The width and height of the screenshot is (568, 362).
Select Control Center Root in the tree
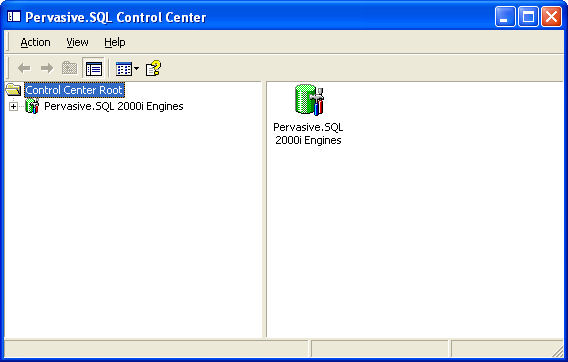point(74,90)
